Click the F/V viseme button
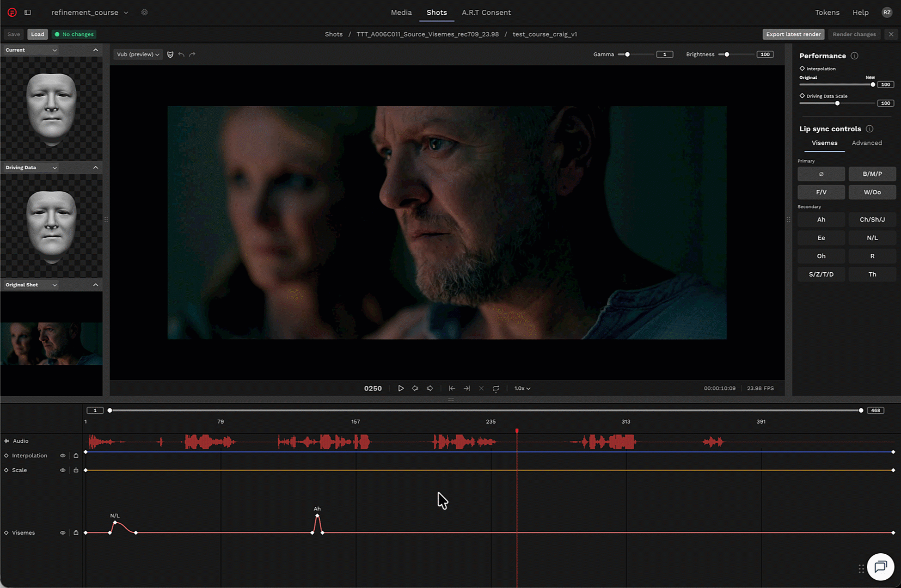The width and height of the screenshot is (901, 588). click(821, 192)
